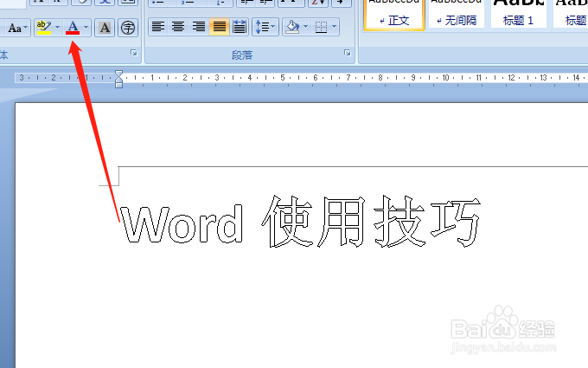Center the paragraph text
The image size is (588, 368).
(x=178, y=27)
